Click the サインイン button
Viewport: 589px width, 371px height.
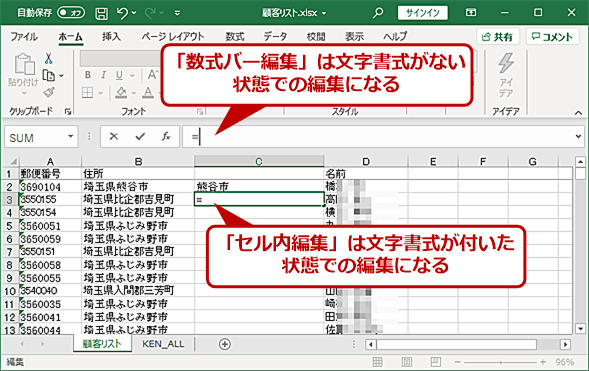click(x=423, y=13)
